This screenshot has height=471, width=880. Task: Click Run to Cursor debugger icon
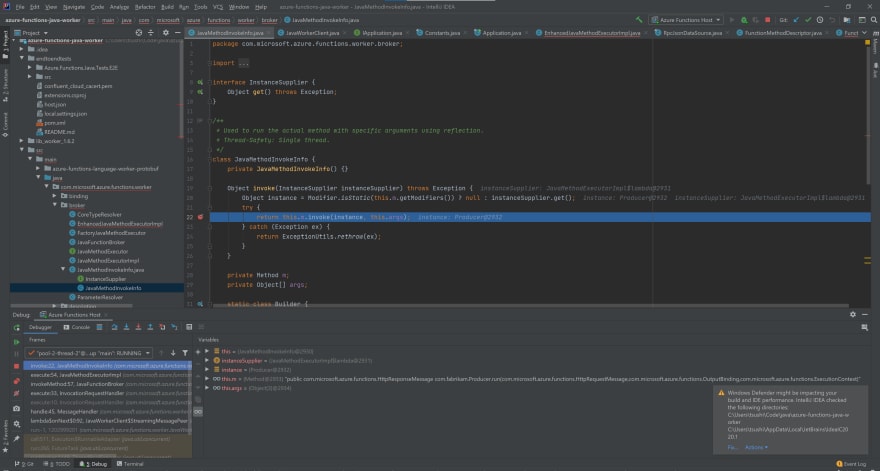point(174,327)
